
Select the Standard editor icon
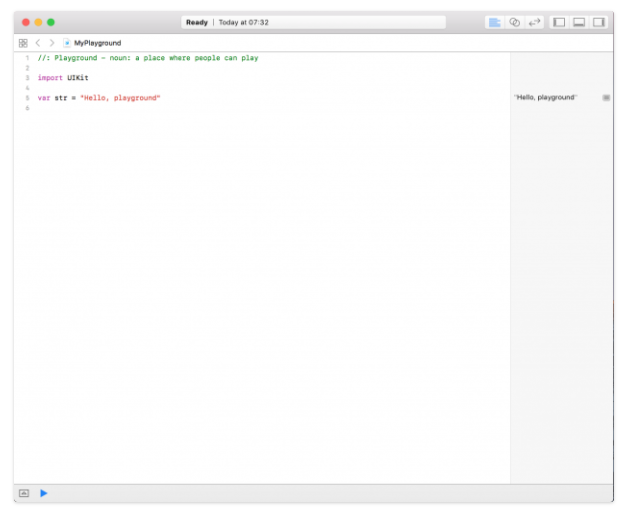coord(495,22)
